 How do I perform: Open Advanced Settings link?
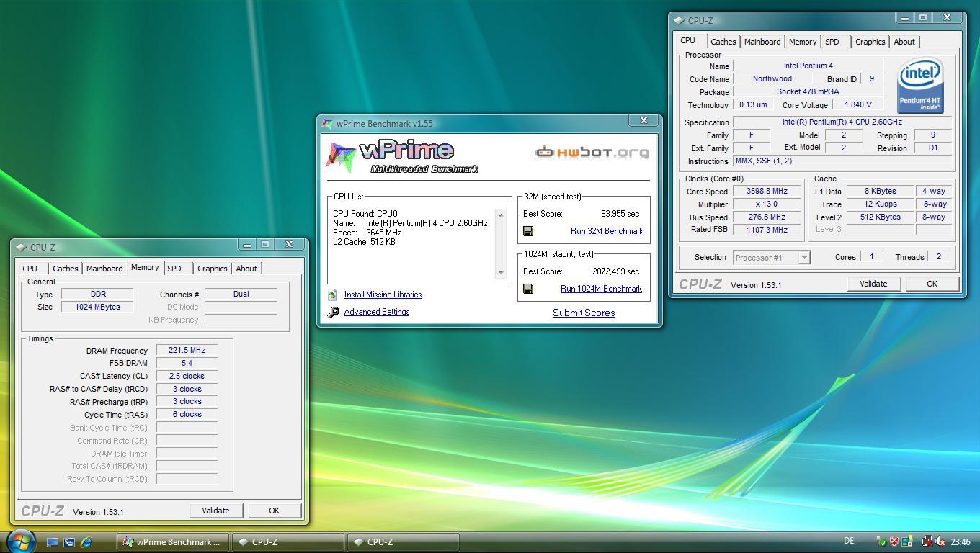coord(377,312)
